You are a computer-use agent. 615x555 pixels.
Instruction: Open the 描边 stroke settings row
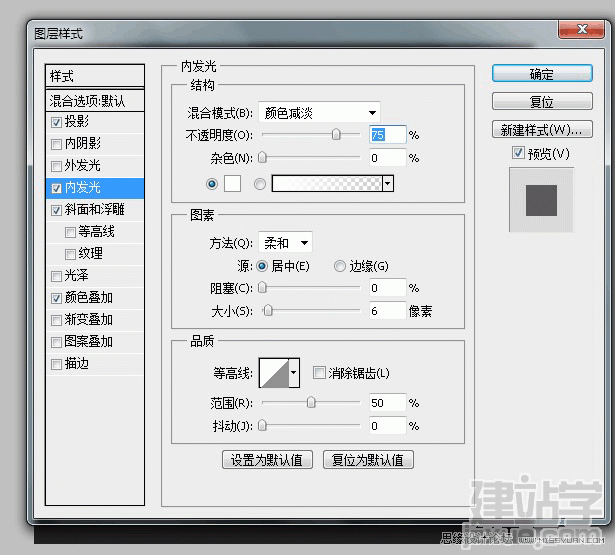pos(95,364)
